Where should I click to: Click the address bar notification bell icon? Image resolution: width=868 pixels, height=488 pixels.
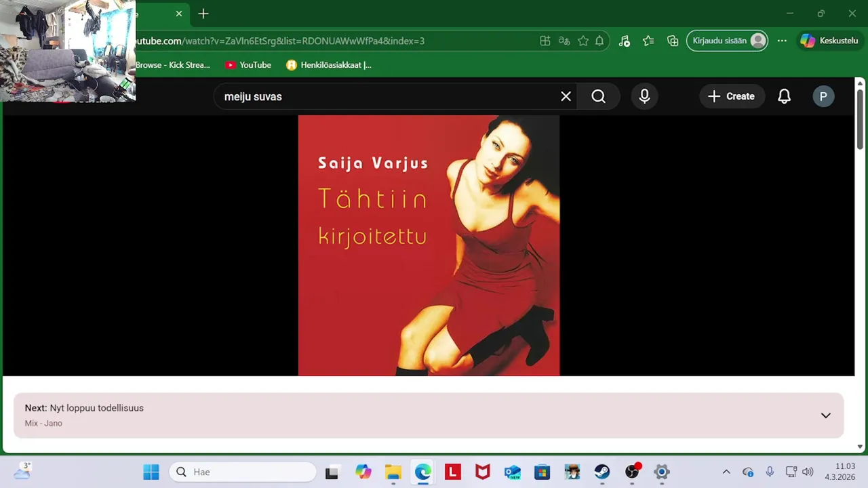[599, 41]
